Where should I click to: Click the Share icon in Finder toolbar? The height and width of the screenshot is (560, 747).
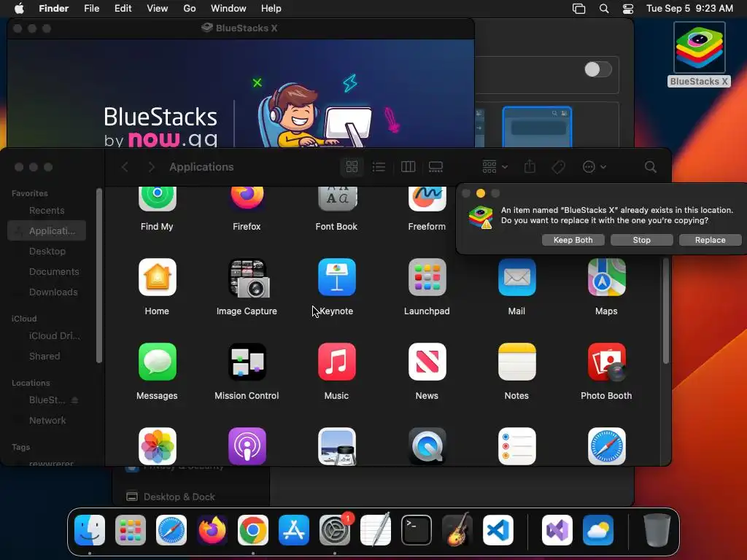click(530, 167)
